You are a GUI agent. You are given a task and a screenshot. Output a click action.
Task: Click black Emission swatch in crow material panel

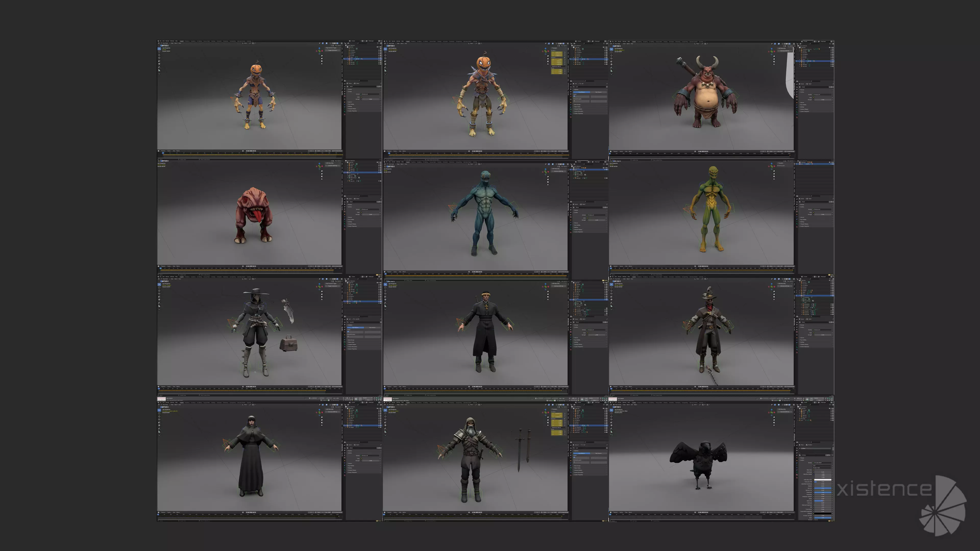point(823,514)
